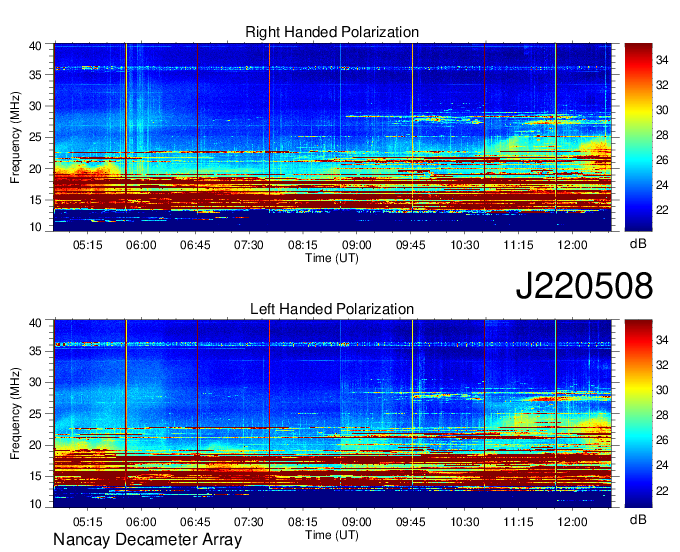Screen dimensions: 680x552
Task: Click 30 frequency tick on Left Handed plot
Action: click(35, 382)
